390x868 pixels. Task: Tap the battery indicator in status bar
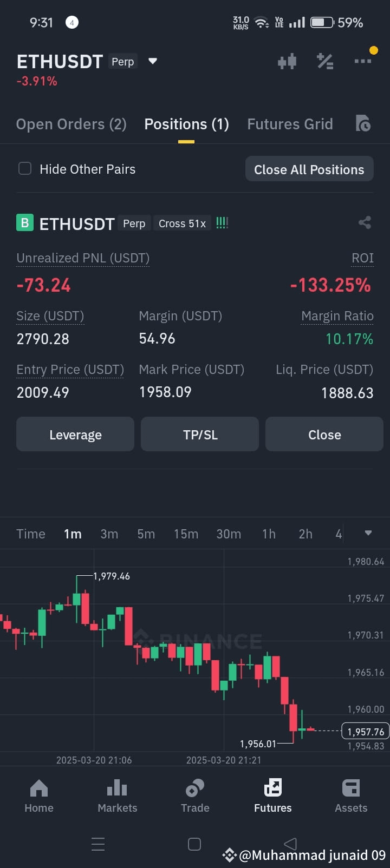tap(322, 23)
